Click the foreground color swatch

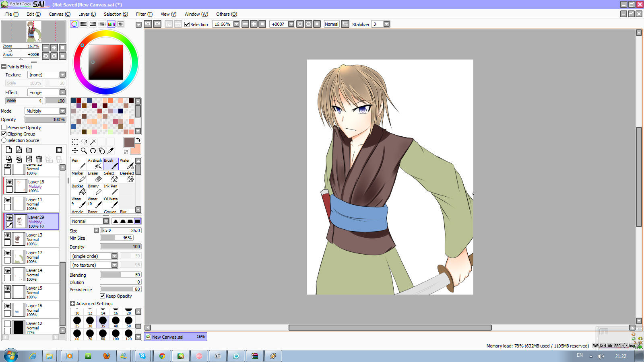[x=129, y=142]
